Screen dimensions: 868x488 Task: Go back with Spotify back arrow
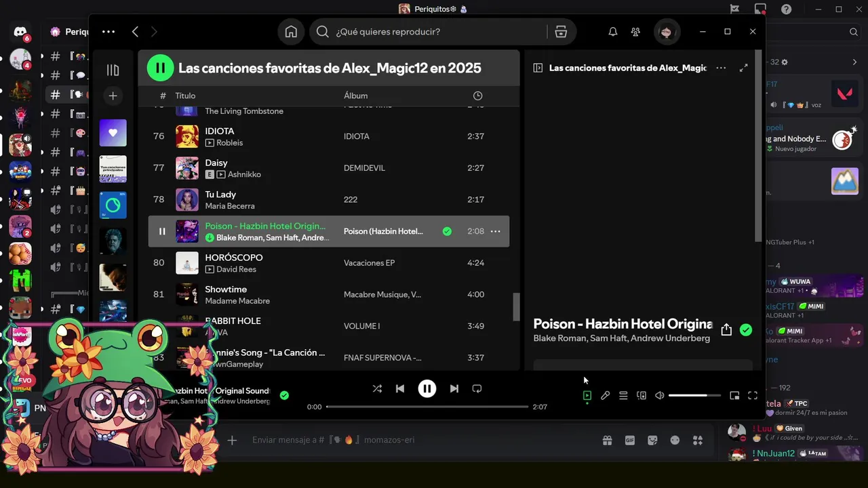(135, 32)
